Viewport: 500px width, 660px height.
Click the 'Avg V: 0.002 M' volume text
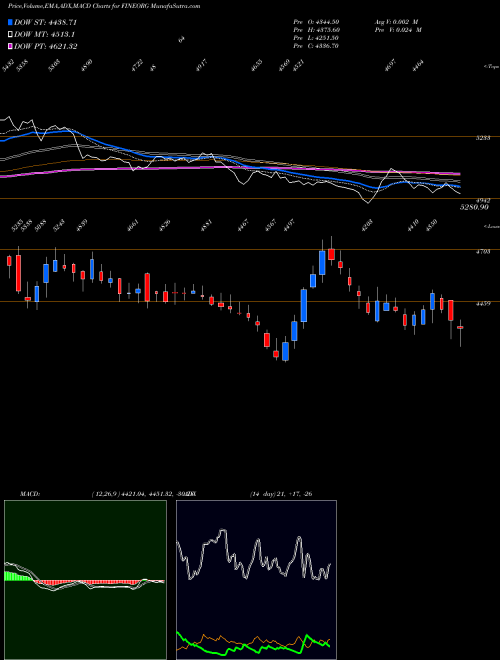(396, 21)
